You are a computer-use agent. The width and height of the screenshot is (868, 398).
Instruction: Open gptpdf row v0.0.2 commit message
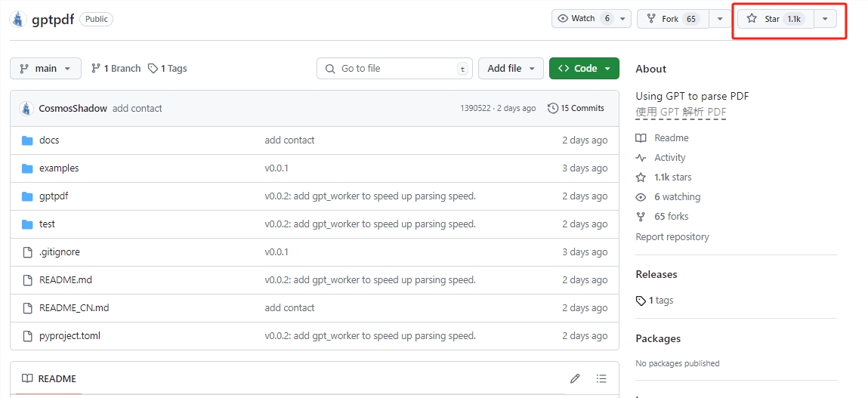tap(370, 196)
